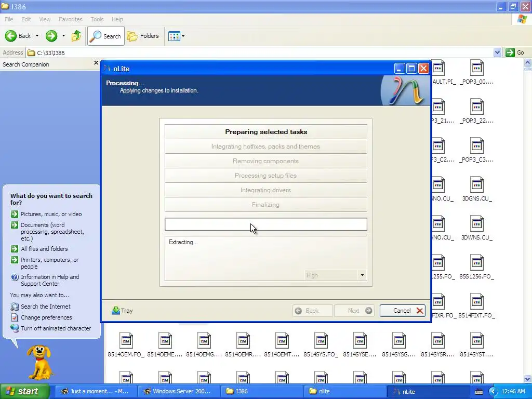Select the 8514SYSE file icon
The width and height of the screenshot is (532, 399).
click(x=360, y=341)
